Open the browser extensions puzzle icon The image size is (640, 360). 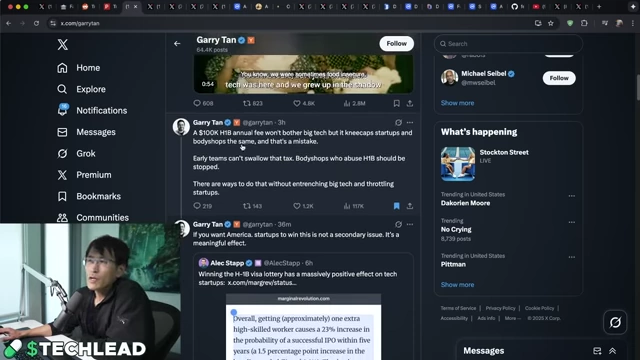[584, 23]
